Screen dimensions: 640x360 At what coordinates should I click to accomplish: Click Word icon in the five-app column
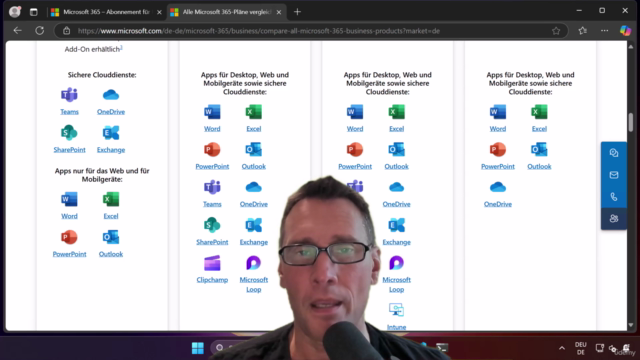click(x=498, y=112)
